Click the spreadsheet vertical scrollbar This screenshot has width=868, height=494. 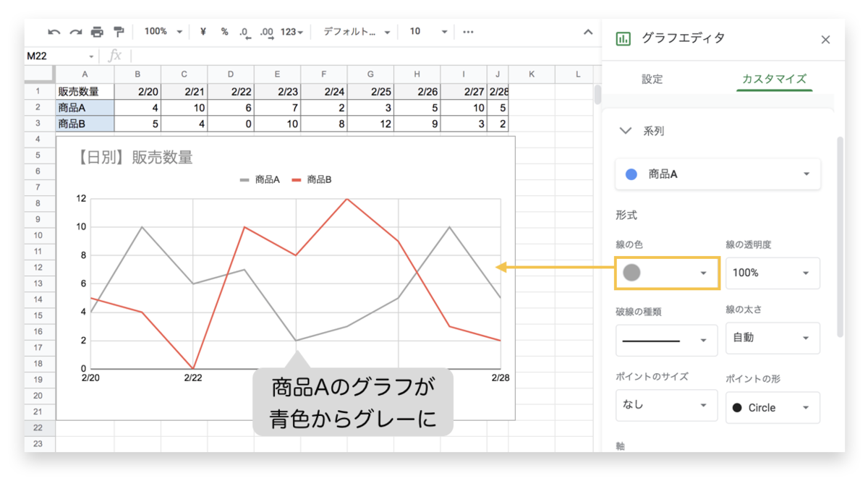597,95
